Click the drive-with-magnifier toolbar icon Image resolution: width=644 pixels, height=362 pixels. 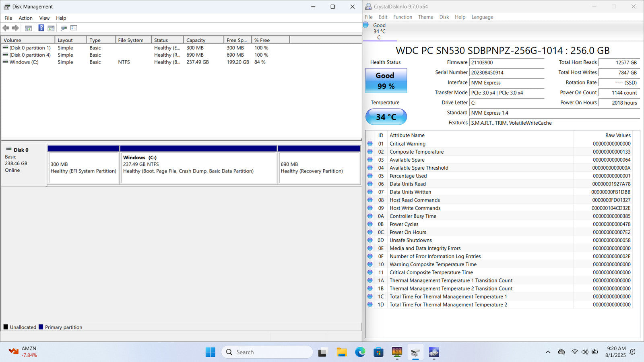click(64, 28)
